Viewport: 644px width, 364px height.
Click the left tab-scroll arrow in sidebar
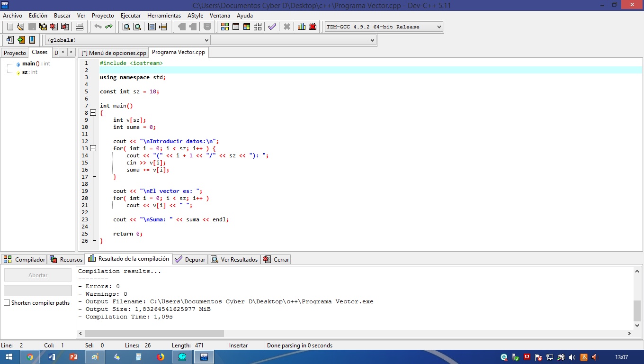(63, 52)
